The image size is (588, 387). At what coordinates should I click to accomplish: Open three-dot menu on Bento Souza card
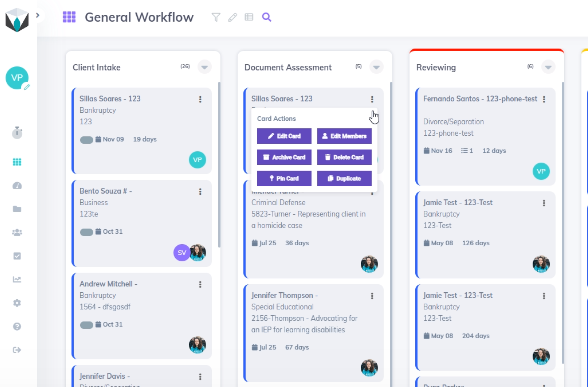200,192
